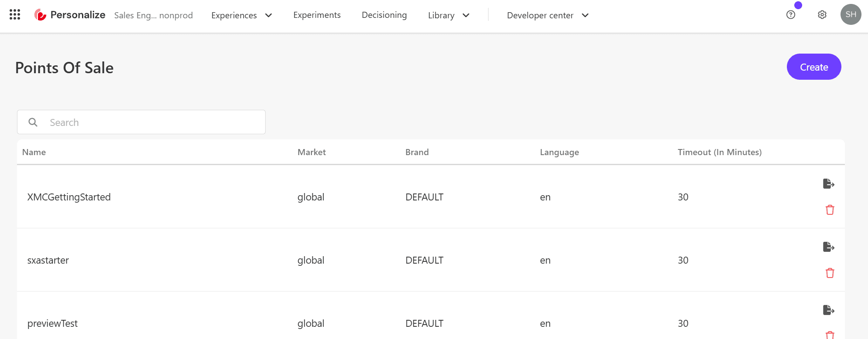868x339 pixels.
Task: Click the export icon for XMCGettingStarted
Action: point(828,184)
